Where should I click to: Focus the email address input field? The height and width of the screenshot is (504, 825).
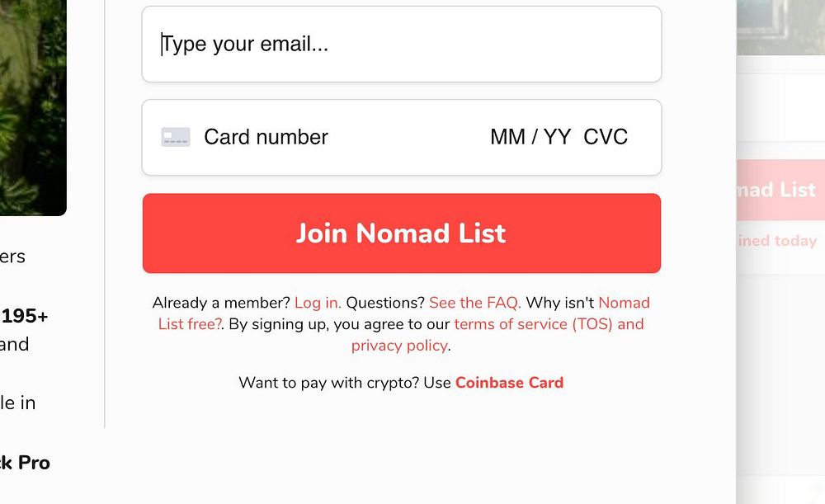pyautogui.click(x=401, y=45)
